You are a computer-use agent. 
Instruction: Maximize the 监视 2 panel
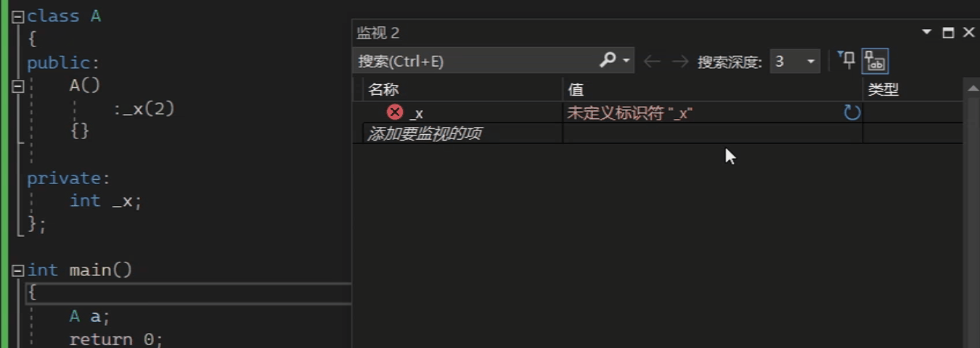[x=947, y=33]
